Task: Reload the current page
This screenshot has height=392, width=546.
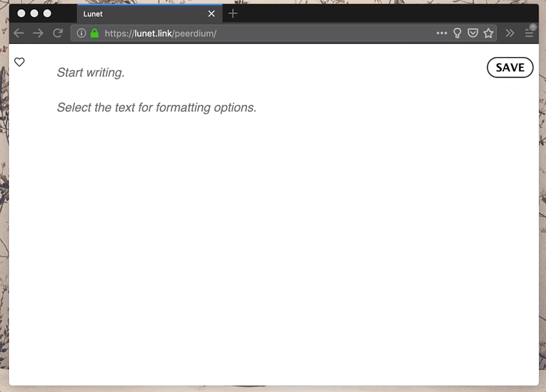Action: (x=58, y=33)
